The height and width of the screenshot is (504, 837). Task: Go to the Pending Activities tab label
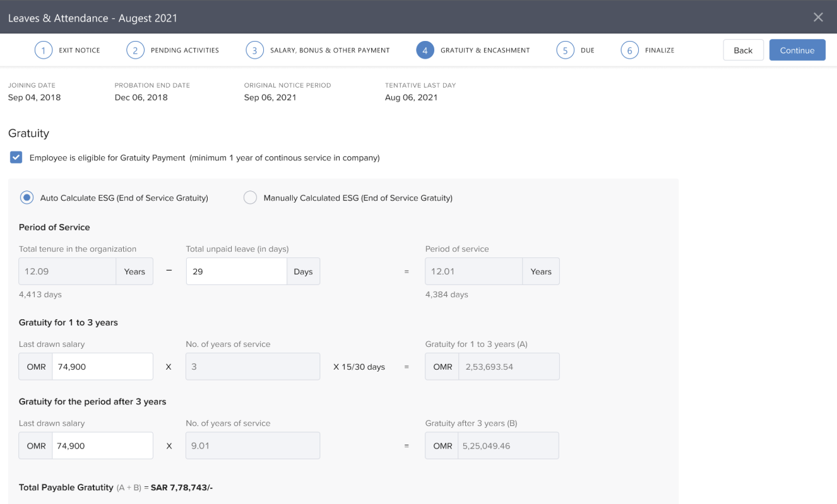pyautogui.click(x=184, y=50)
